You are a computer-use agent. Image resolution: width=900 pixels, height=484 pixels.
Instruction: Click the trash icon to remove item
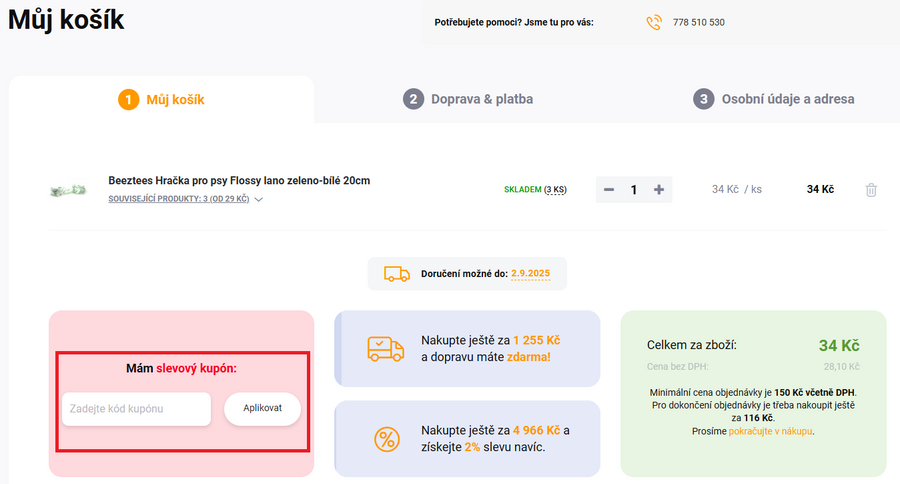coord(871,190)
